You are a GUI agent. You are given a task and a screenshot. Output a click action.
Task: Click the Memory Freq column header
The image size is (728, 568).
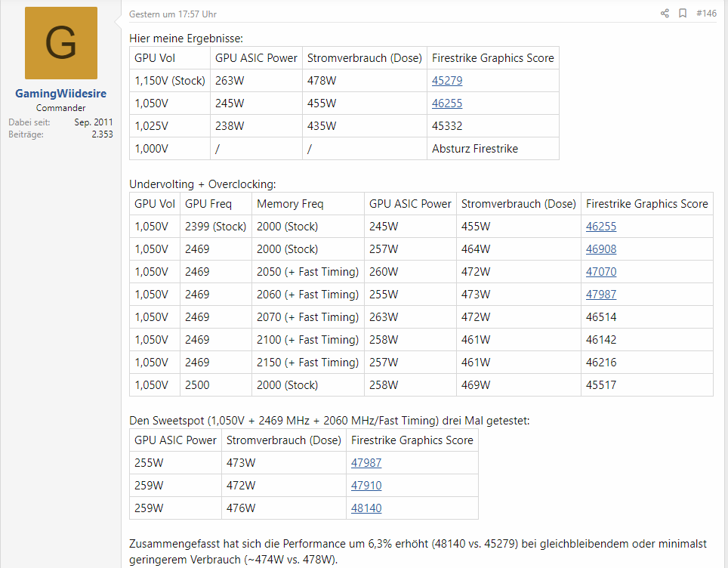click(308, 204)
